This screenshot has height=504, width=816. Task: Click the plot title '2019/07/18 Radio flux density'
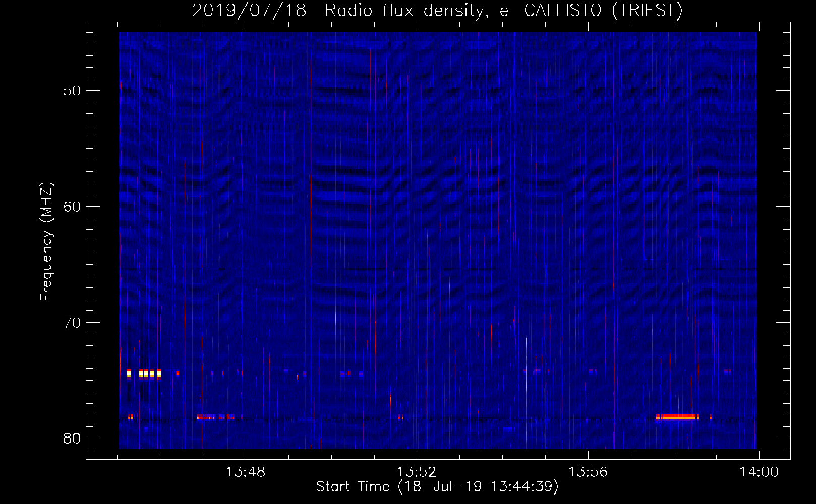pyautogui.click(x=437, y=10)
